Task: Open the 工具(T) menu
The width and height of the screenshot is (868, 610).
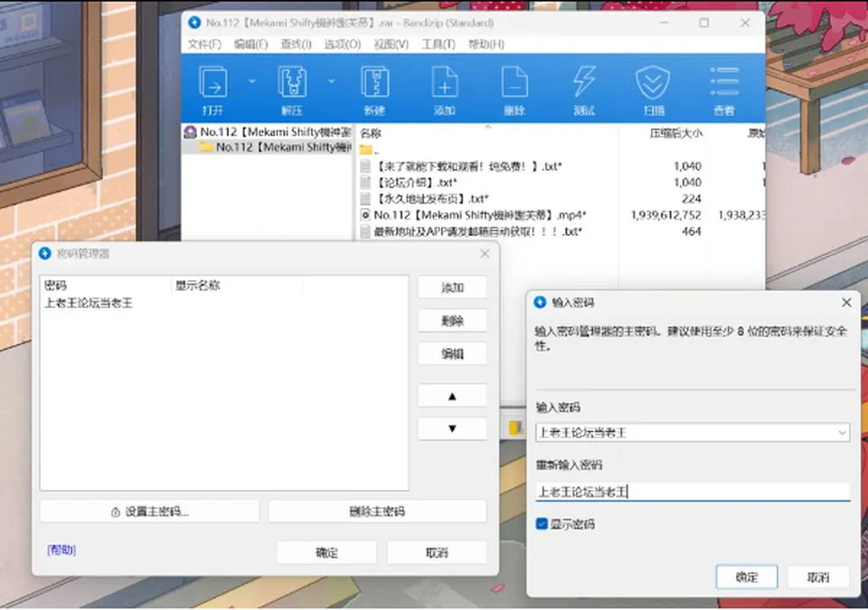Action: point(439,44)
